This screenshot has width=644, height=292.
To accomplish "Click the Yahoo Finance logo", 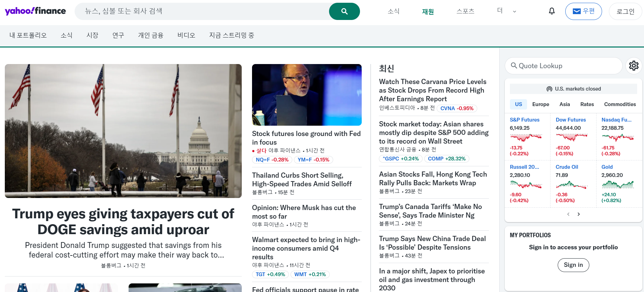I will pos(35,11).
